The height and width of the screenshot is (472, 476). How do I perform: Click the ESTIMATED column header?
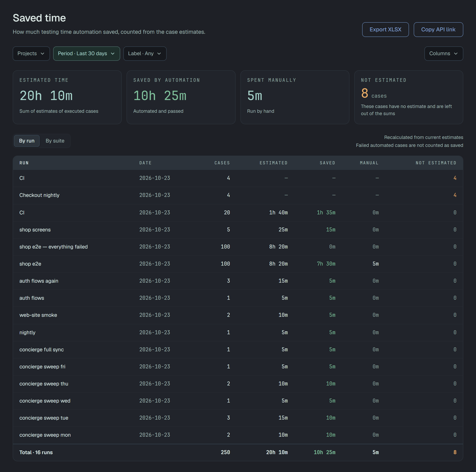point(274,163)
